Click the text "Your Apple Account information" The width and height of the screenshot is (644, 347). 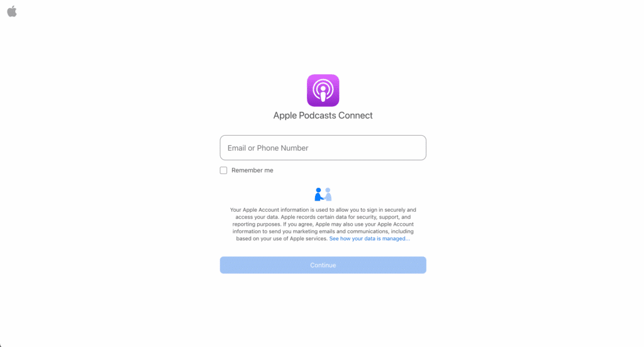pyautogui.click(x=269, y=210)
